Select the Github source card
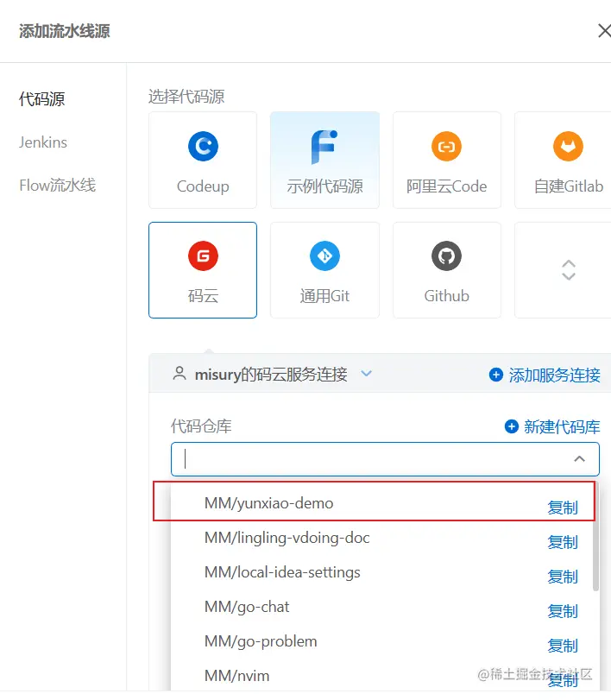This screenshot has height=700, width=611. [447, 270]
